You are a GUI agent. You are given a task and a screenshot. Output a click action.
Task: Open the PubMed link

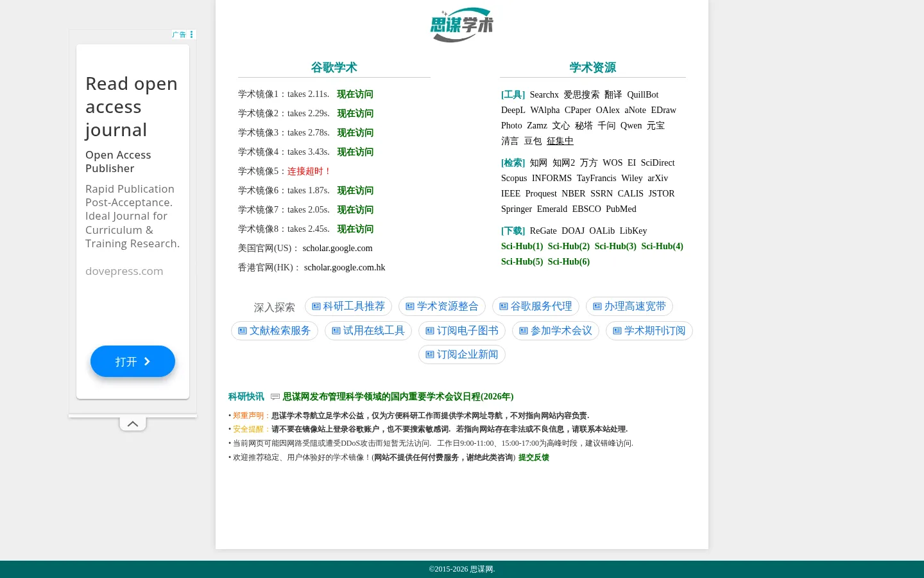[x=621, y=209]
